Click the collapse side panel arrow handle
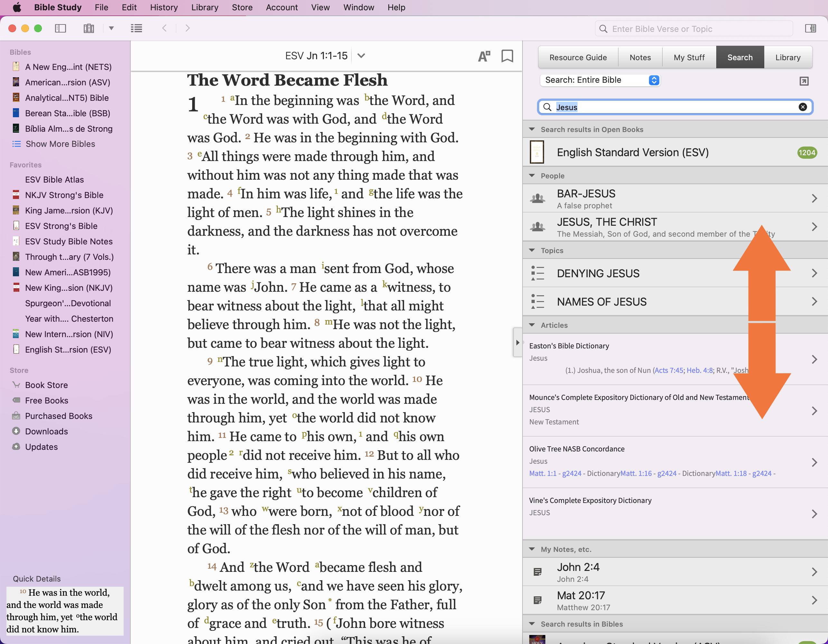828x644 pixels. pyautogui.click(x=518, y=343)
